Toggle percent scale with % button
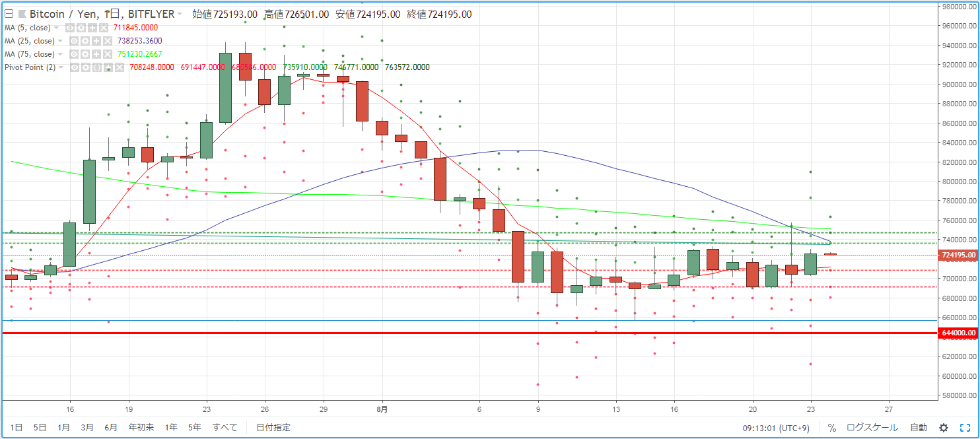Image resolution: width=980 pixels, height=439 pixels. point(831,427)
